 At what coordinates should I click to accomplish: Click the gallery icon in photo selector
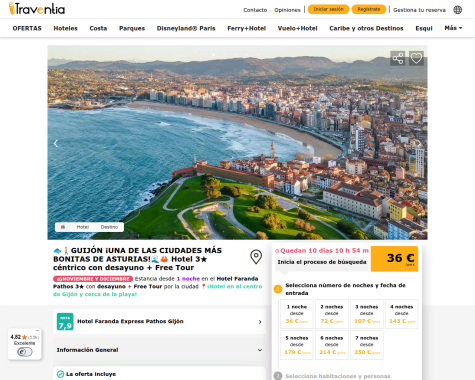63,227
